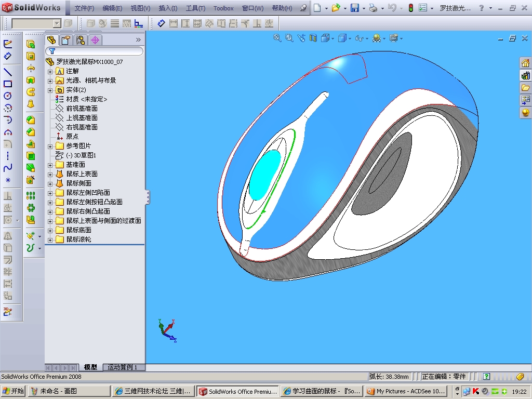The height and width of the screenshot is (399, 532).
Task: Open the 视图(V) menu
Action: pyautogui.click(x=140, y=8)
